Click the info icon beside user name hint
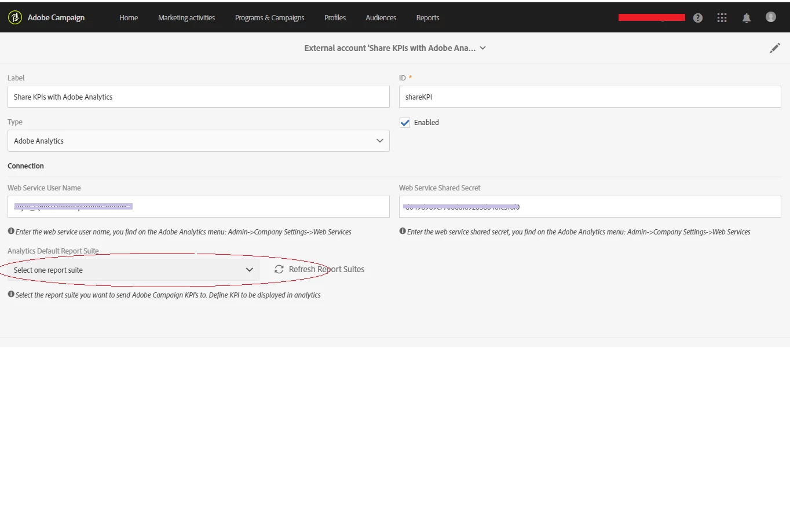The width and height of the screenshot is (790, 532). [11, 231]
